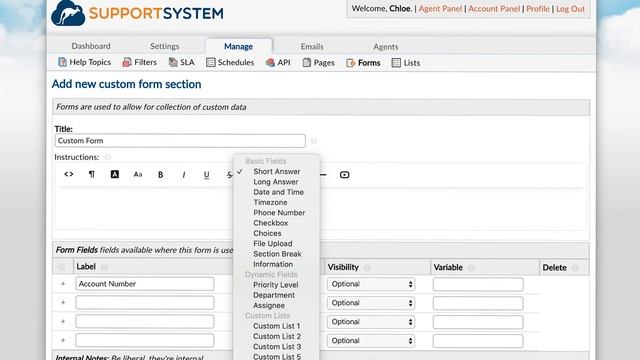Open font size tool in editor

[x=138, y=174]
